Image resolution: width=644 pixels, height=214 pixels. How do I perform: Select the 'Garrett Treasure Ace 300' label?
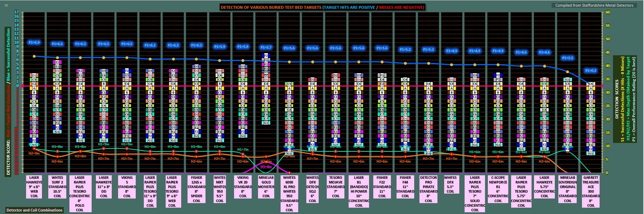591,191
